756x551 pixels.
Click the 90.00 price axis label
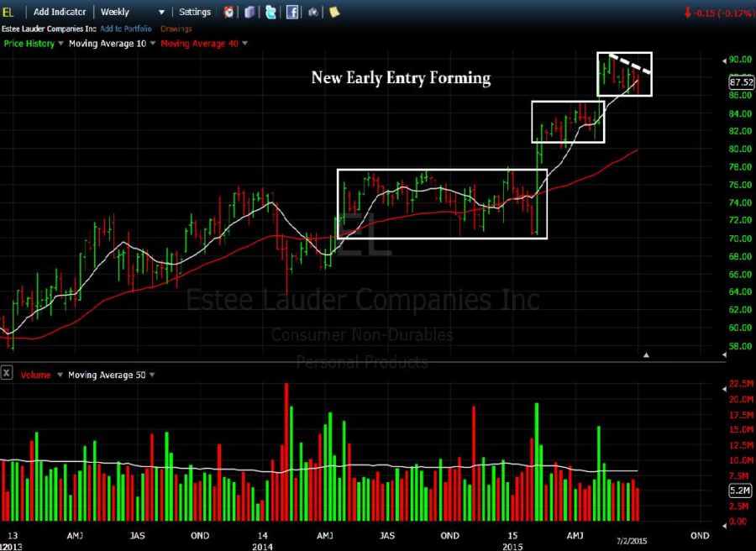point(741,60)
